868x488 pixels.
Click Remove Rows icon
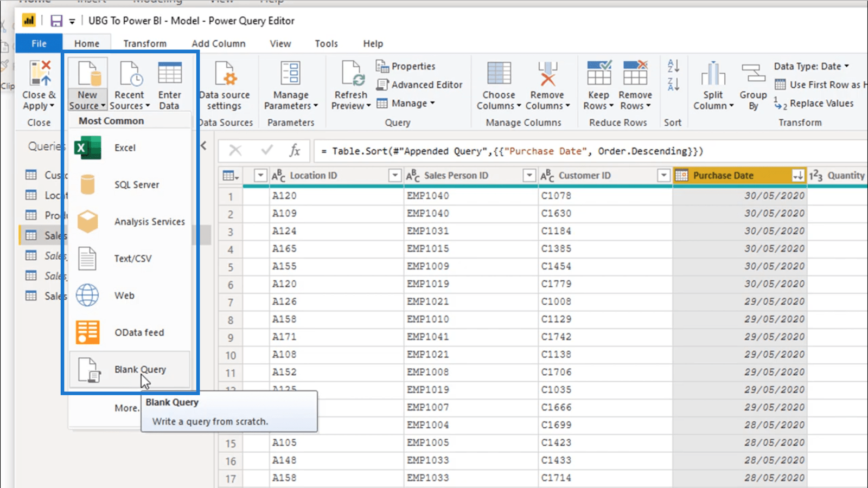click(635, 73)
